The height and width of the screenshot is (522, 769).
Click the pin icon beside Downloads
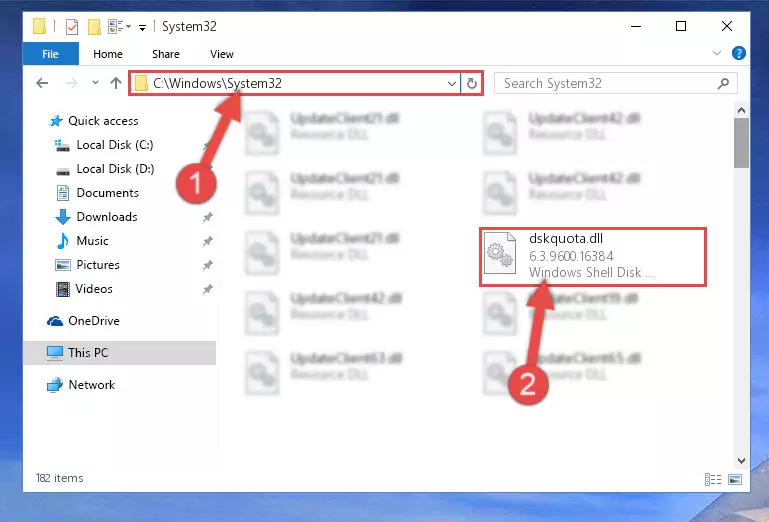207,217
